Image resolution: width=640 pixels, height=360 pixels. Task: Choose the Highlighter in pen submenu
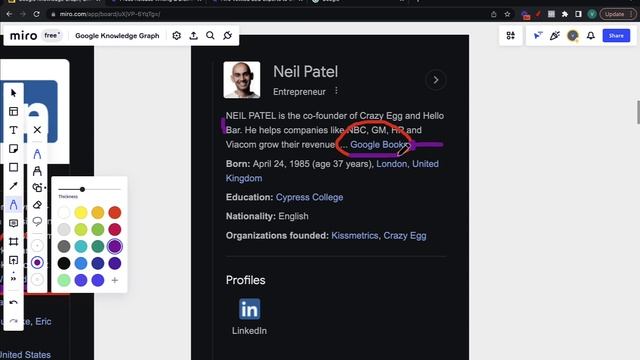37,171
